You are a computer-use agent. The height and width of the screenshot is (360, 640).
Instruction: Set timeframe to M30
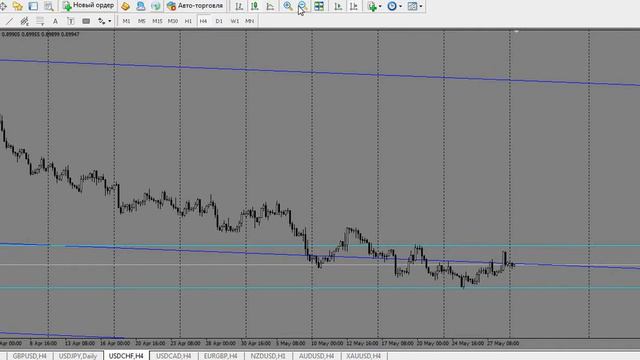click(173, 21)
